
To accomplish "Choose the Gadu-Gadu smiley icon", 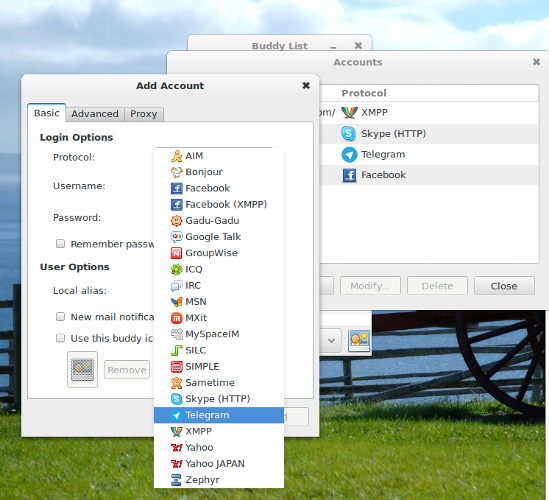I will pos(176,221).
